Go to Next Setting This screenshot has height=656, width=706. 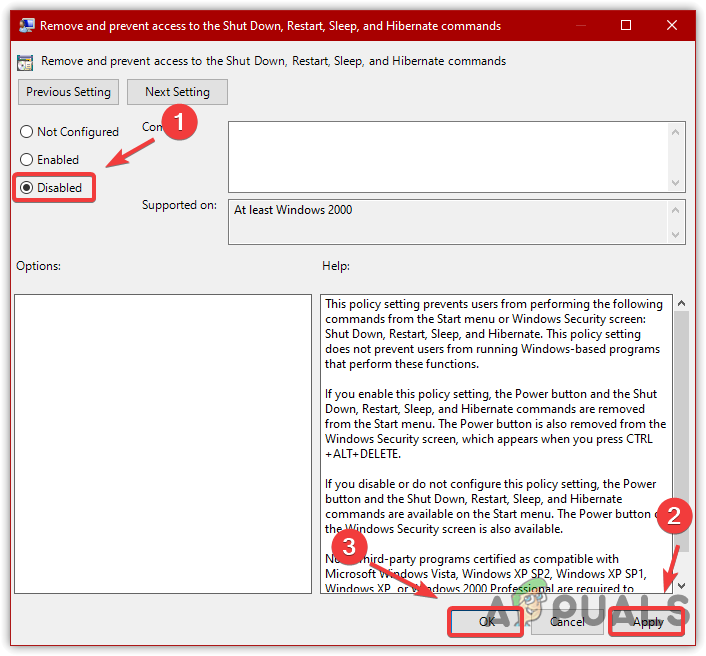click(177, 92)
